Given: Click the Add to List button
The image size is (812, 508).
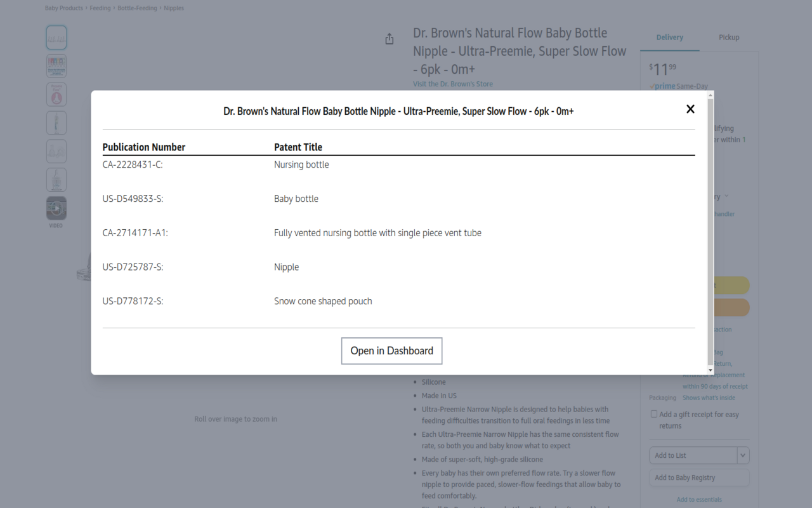Looking at the screenshot, I should coord(693,455).
